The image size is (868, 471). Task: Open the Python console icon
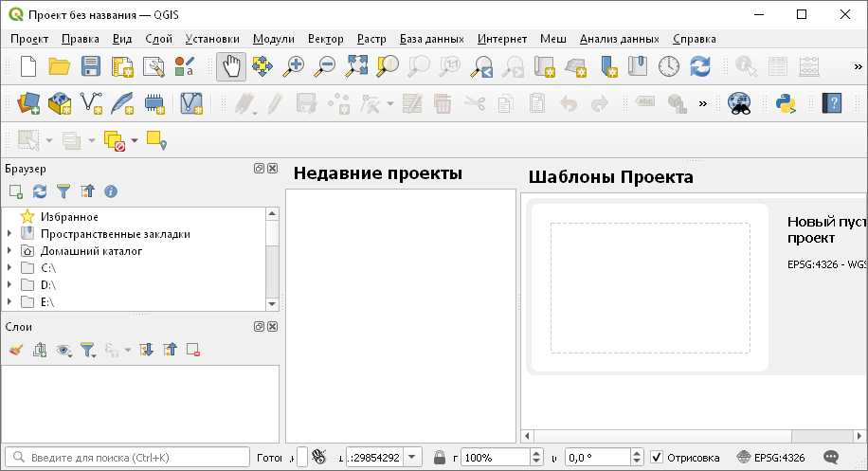[786, 103]
